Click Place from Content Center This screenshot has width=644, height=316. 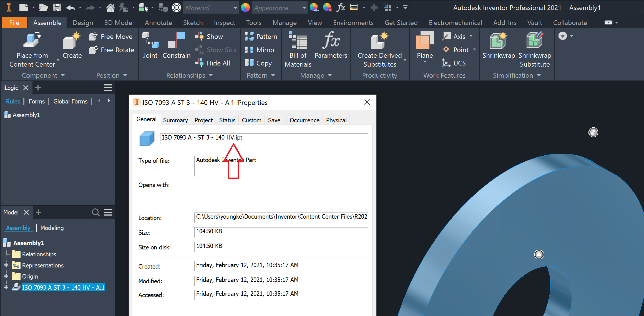click(x=32, y=50)
